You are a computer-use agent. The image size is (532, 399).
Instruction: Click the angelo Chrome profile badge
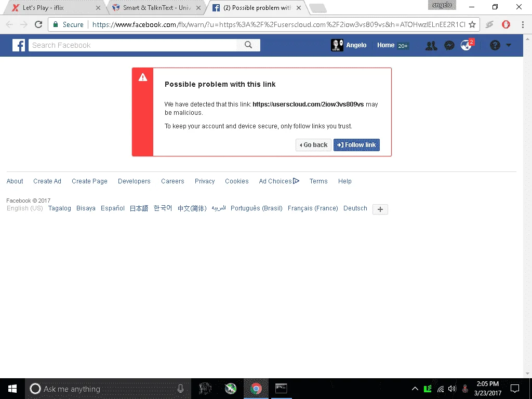[442, 5]
